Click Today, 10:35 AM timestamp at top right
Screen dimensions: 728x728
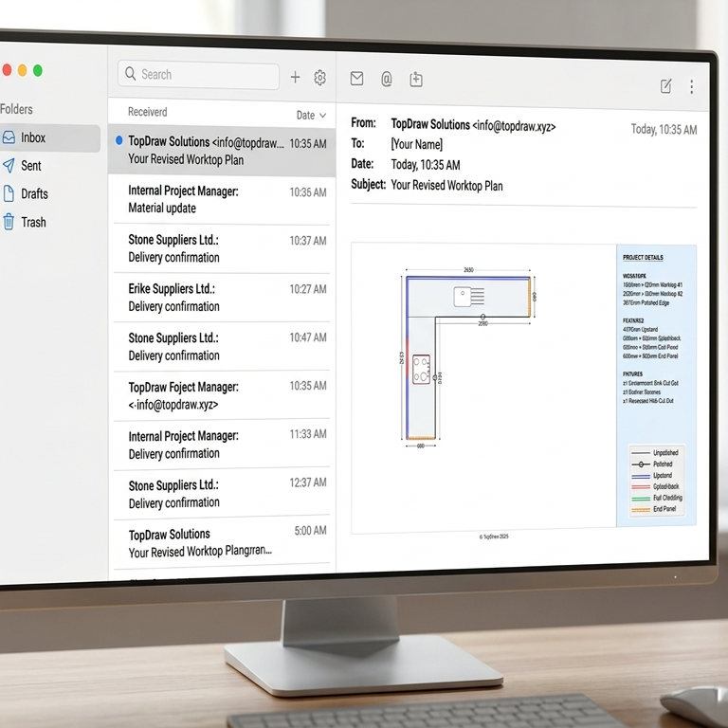click(x=664, y=129)
